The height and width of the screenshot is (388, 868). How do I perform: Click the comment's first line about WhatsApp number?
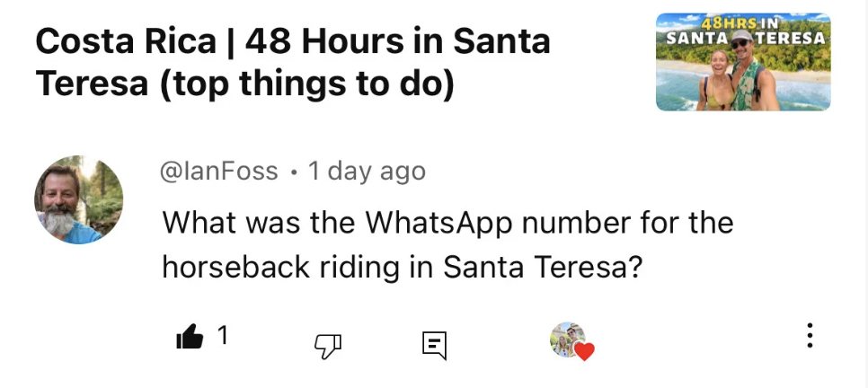(447, 223)
